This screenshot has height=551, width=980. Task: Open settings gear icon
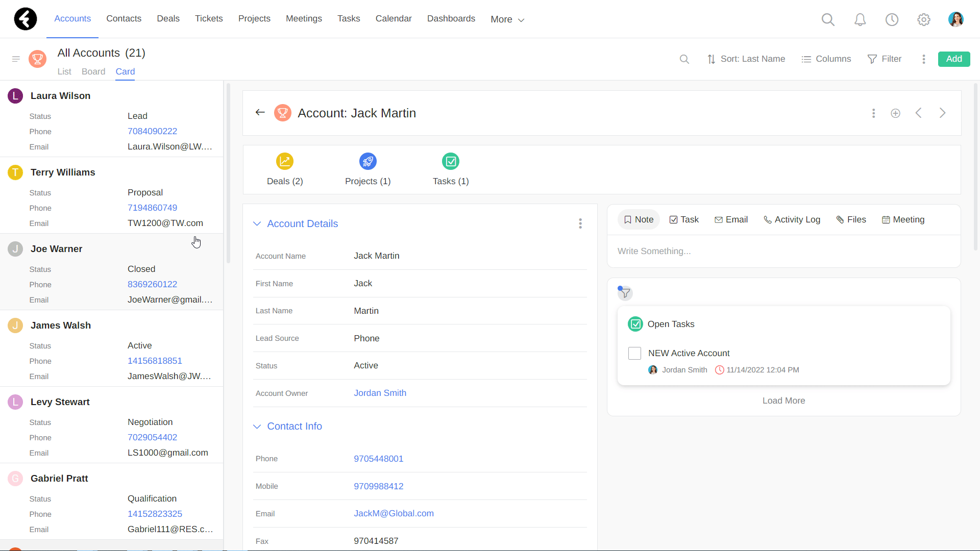pos(924,19)
